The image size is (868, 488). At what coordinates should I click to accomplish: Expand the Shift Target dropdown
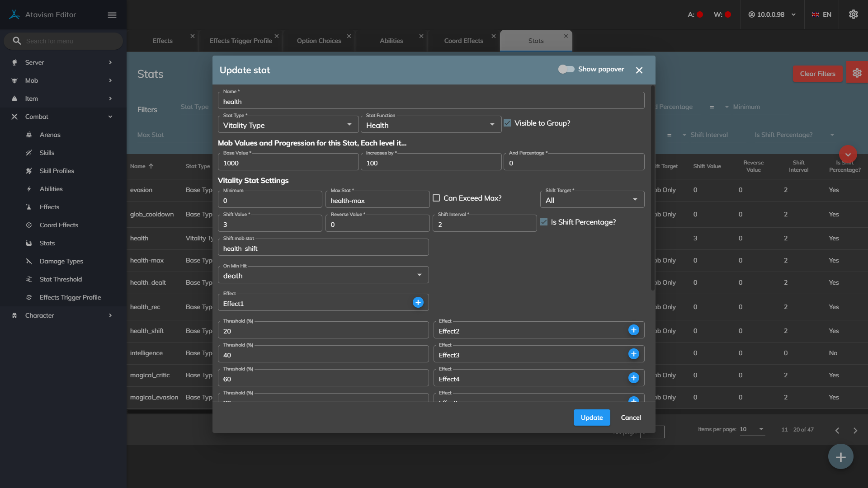pos(592,200)
